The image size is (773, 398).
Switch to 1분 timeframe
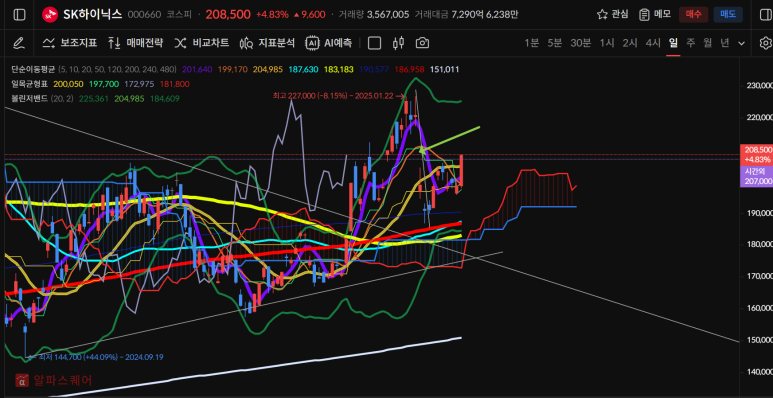tap(531, 43)
